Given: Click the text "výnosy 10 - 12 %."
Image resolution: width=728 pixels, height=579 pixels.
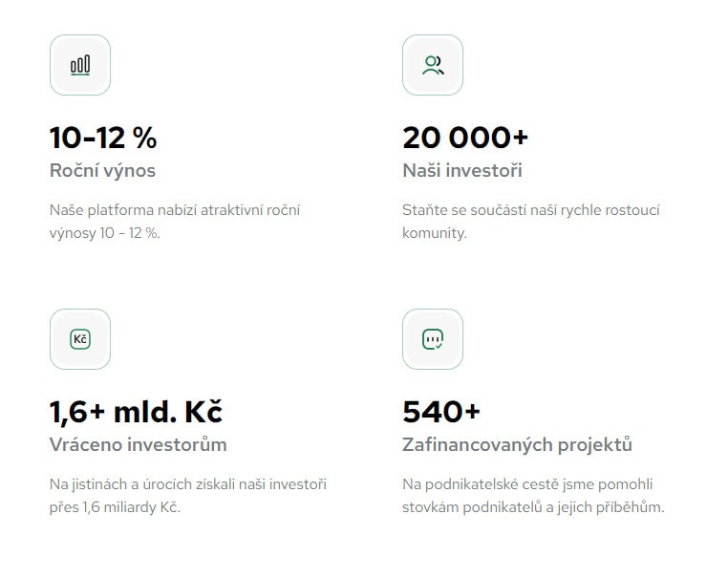Looking at the screenshot, I should pos(105,232).
